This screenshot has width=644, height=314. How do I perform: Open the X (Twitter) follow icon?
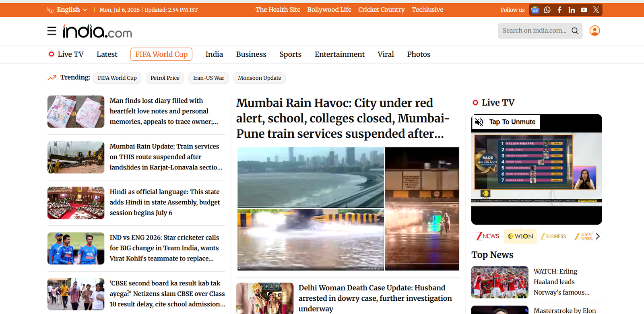(596, 10)
